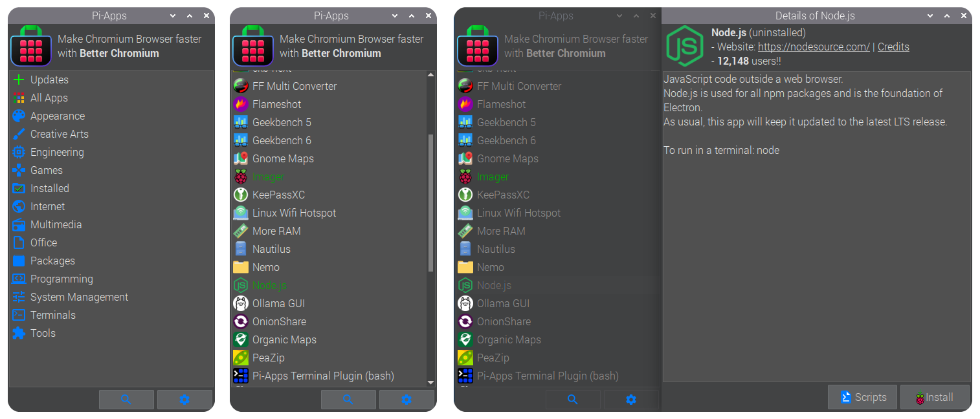Open the nodesource.com website link

pos(814,47)
